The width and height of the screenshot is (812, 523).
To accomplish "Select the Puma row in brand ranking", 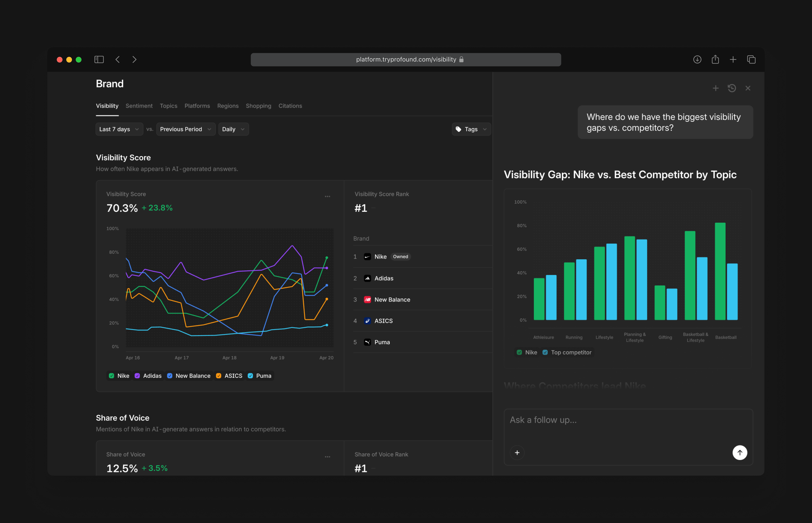I will pyautogui.click(x=423, y=342).
